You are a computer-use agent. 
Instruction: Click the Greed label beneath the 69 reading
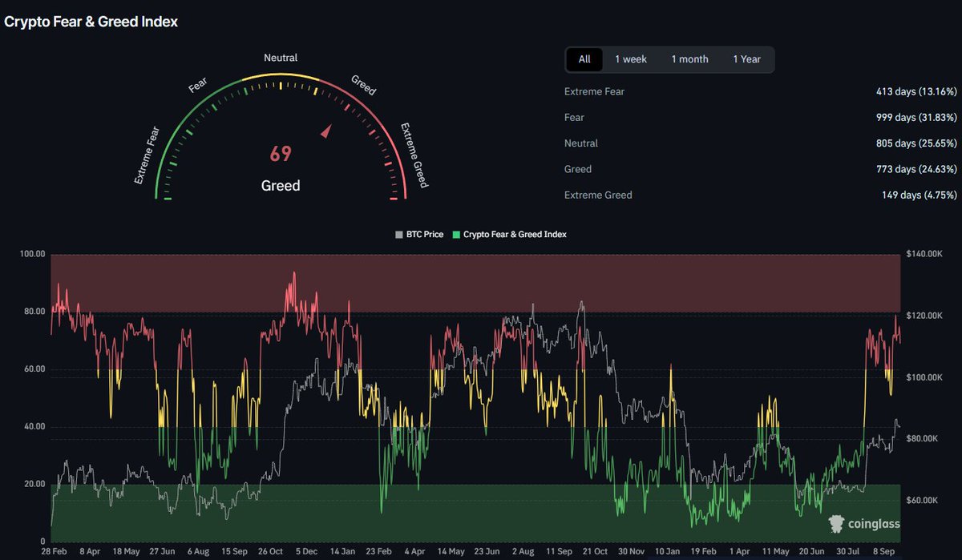click(281, 186)
